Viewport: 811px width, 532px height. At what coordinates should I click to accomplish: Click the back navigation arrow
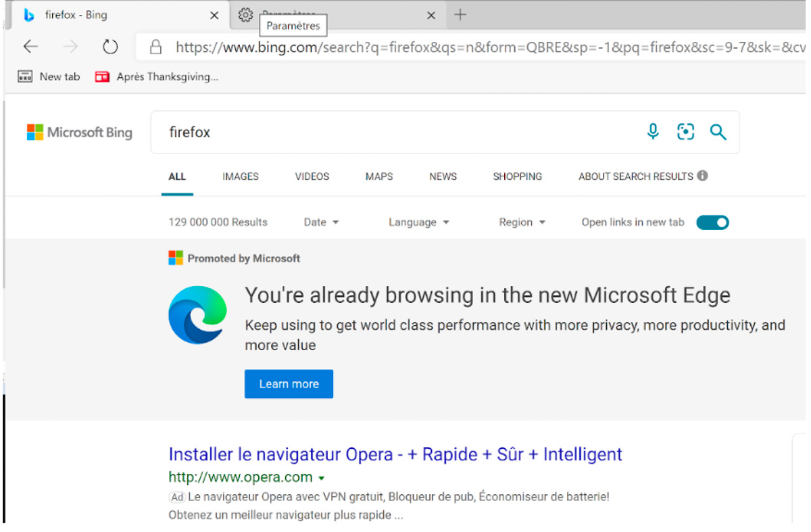(x=30, y=47)
